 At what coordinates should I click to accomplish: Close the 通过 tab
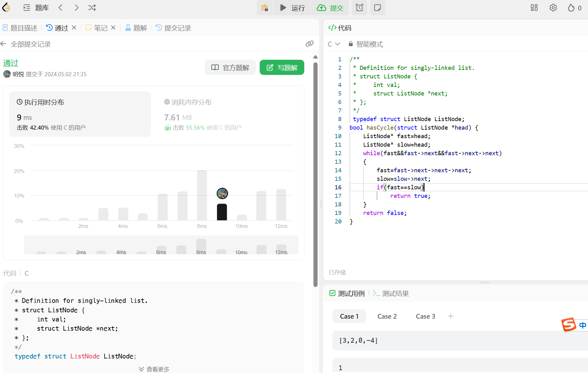(74, 28)
